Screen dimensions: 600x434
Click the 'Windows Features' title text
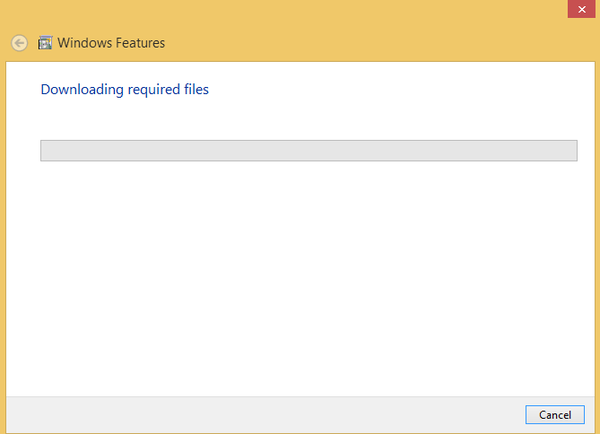click(x=111, y=43)
